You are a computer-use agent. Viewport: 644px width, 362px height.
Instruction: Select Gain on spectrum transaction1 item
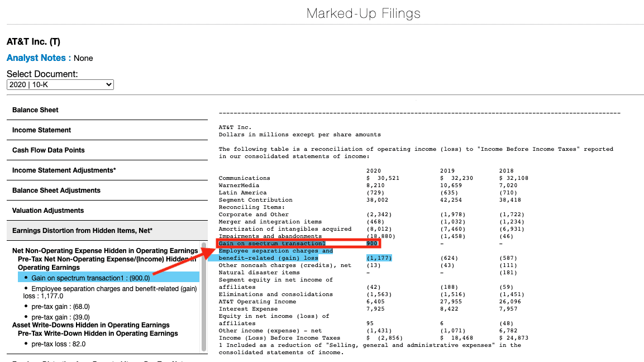pos(108,278)
